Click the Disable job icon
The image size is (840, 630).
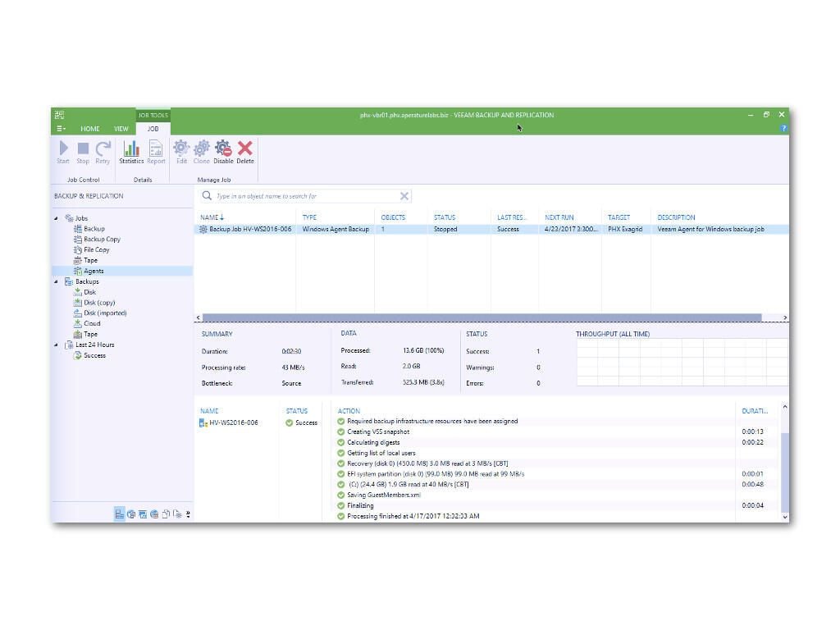coord(223,148)
